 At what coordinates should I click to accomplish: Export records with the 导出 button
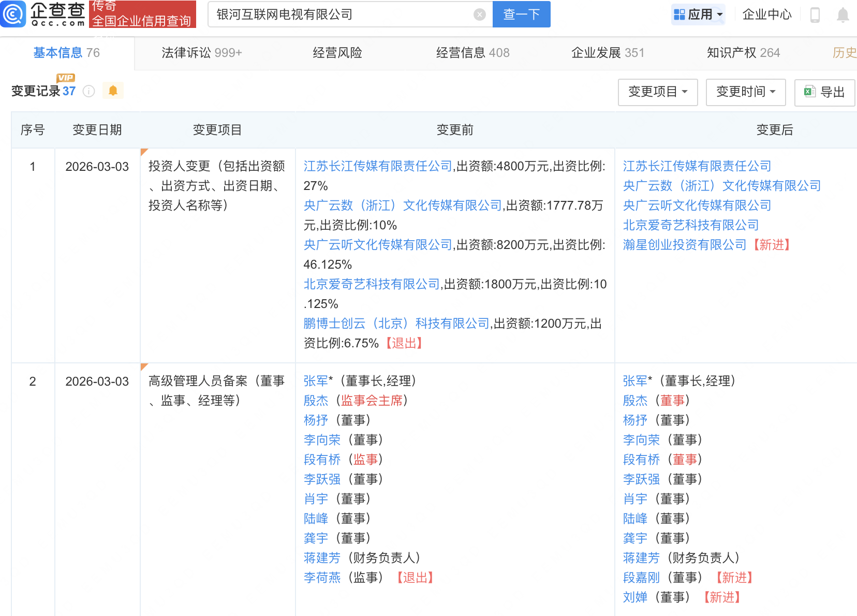click(824, 92)
